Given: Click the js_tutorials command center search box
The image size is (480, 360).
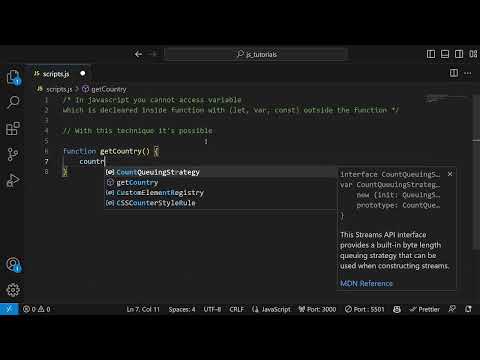Looking at the screenshot, I should pos(256,54).
